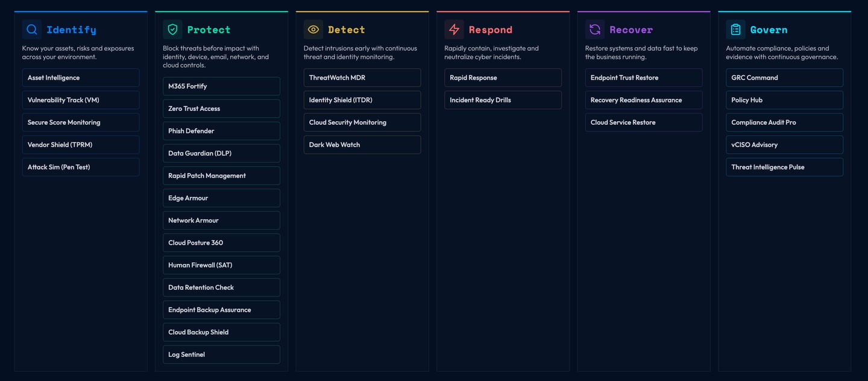Select Zero Trust Access
868x381 pixels.
[x=221, y=109]
